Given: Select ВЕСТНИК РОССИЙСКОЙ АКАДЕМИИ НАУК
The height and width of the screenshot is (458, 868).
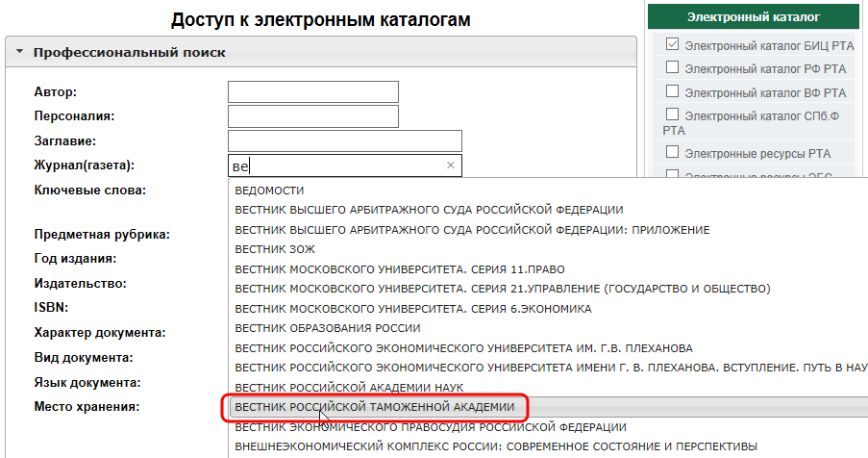Looking at the screenshot, I should click(x=349, y=388).
